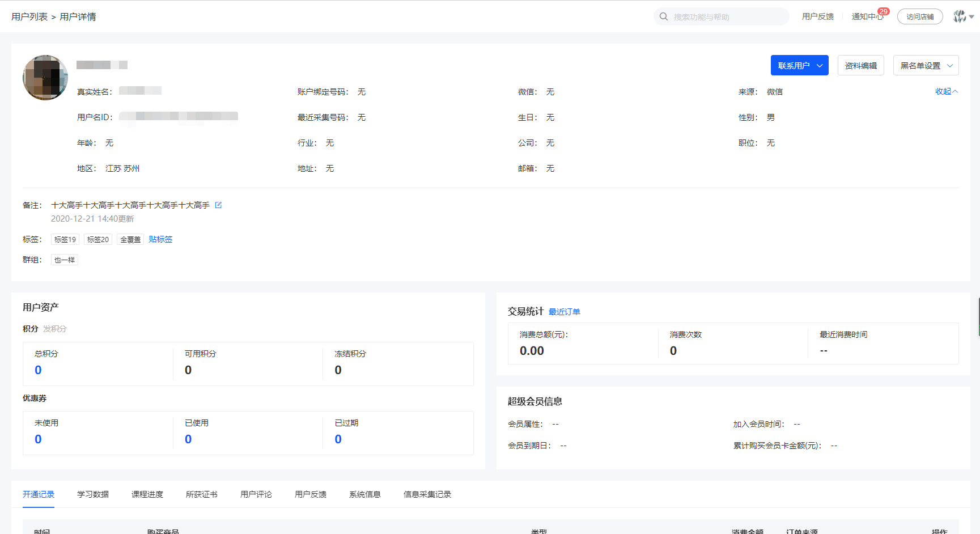Open the 用户反馈 tab in records
Viewport: 980px width, 534px height.
click(x=311, y=494)
